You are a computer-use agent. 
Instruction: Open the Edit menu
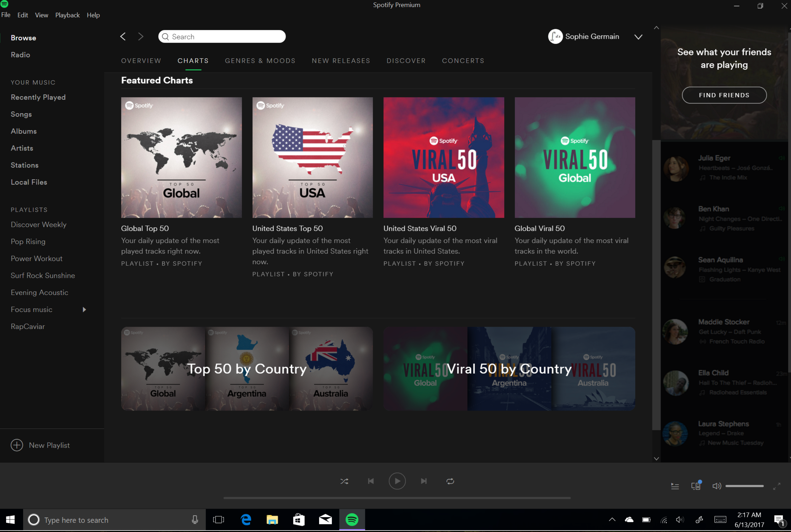coord(23,15)
